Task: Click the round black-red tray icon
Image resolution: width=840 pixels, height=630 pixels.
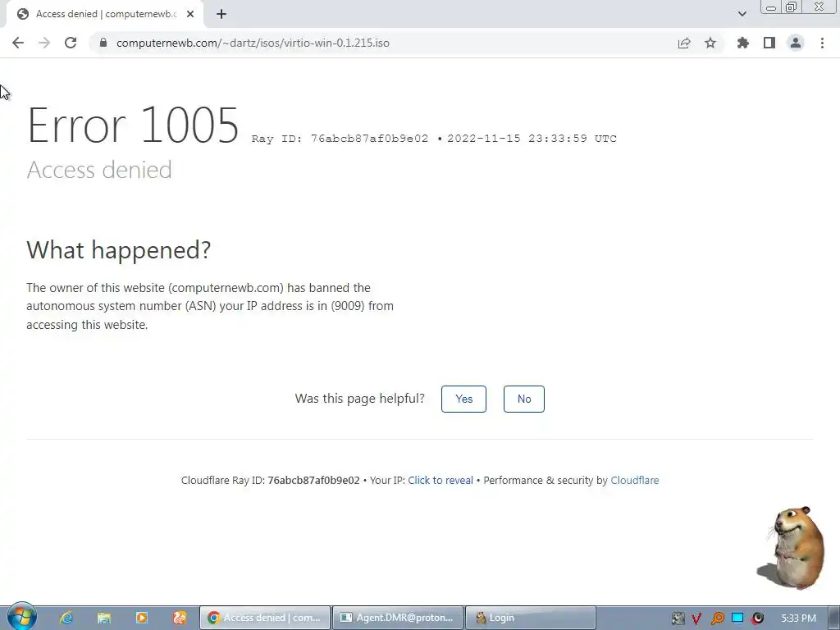Action: pos(757,619)
